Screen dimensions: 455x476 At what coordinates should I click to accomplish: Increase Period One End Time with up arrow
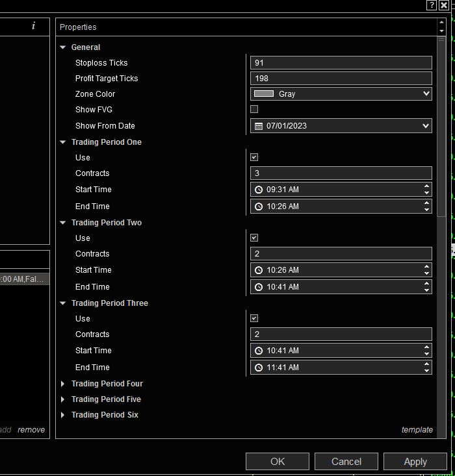(x=427, y=203)
